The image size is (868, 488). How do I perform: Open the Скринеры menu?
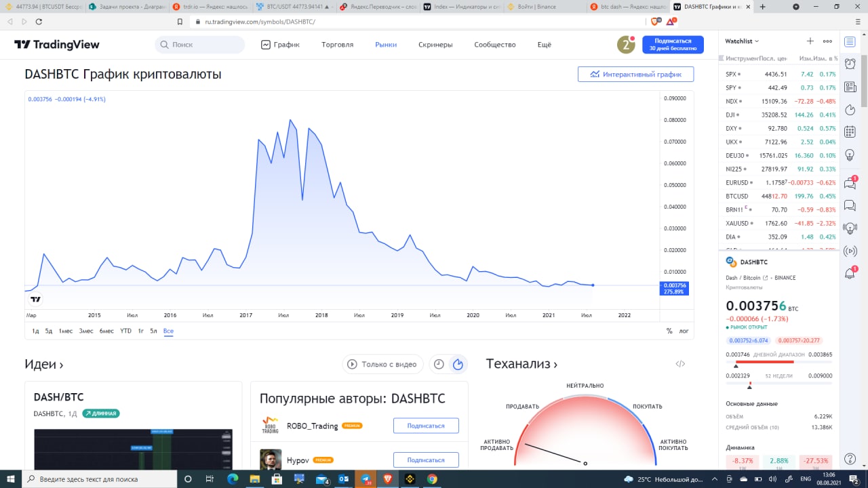pos(435,45)
